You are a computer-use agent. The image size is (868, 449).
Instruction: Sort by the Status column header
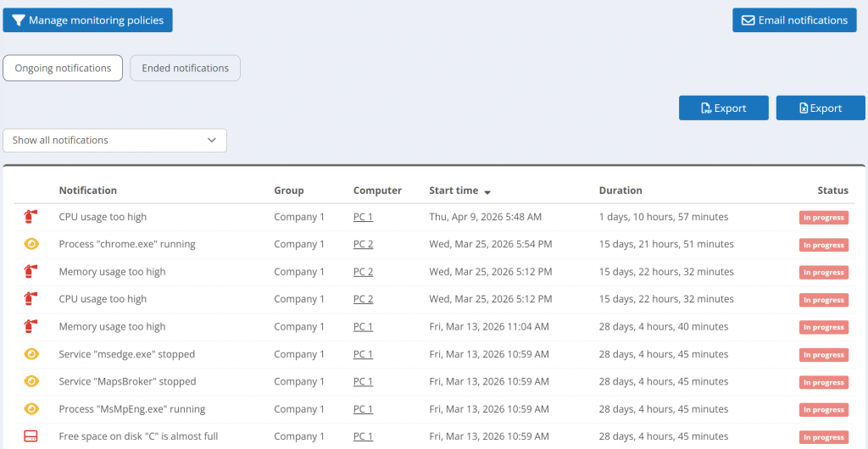pos(832,191)
